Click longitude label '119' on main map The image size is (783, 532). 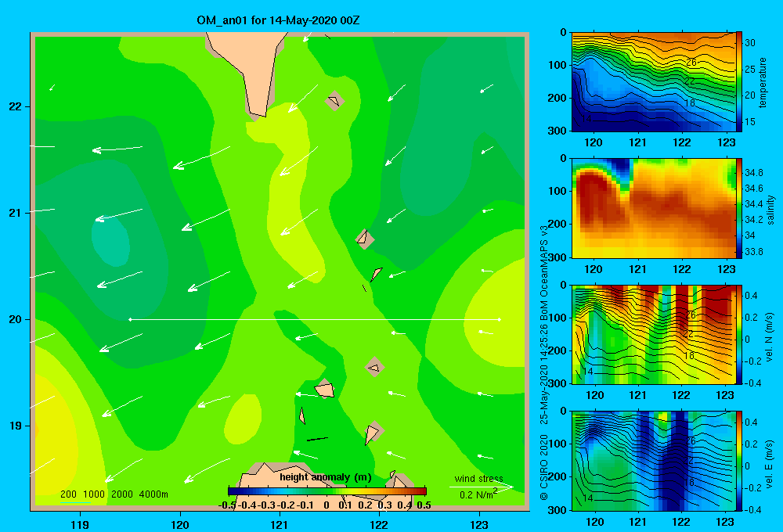pos(80,524)
